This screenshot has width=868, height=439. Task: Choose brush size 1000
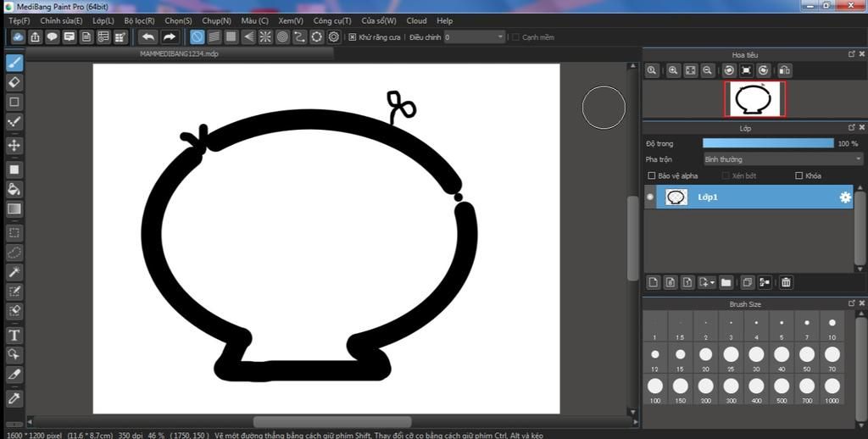(x=832, y=390)
